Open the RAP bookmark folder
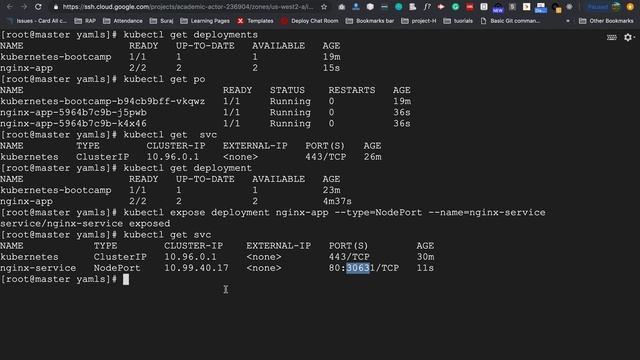Viewport: 640px width, 360px height. [x=85, y=21]
